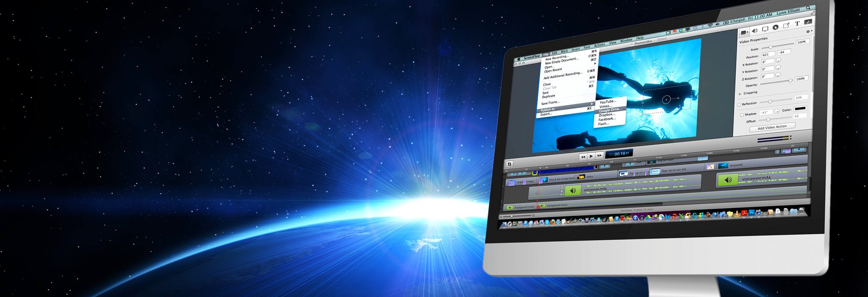
Task: Enable the Reflection checkbox
Action: (739, 105)
